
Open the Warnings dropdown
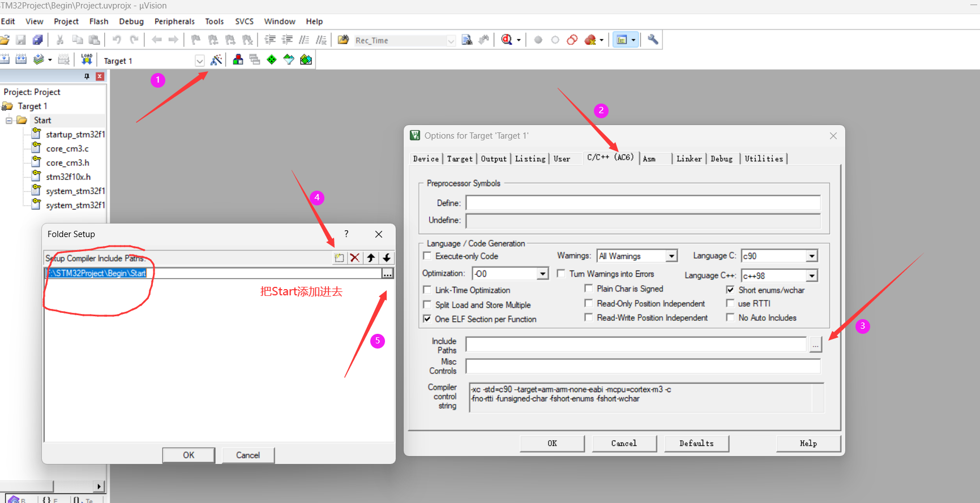[671, 256]
